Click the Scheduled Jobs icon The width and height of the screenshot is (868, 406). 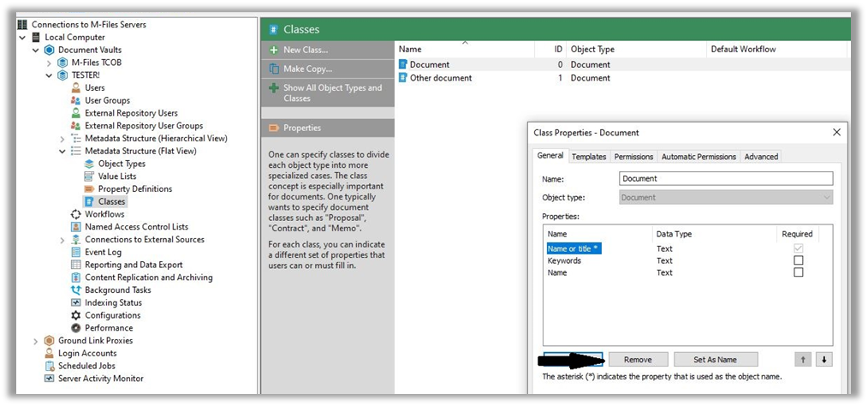click(50, 366)
